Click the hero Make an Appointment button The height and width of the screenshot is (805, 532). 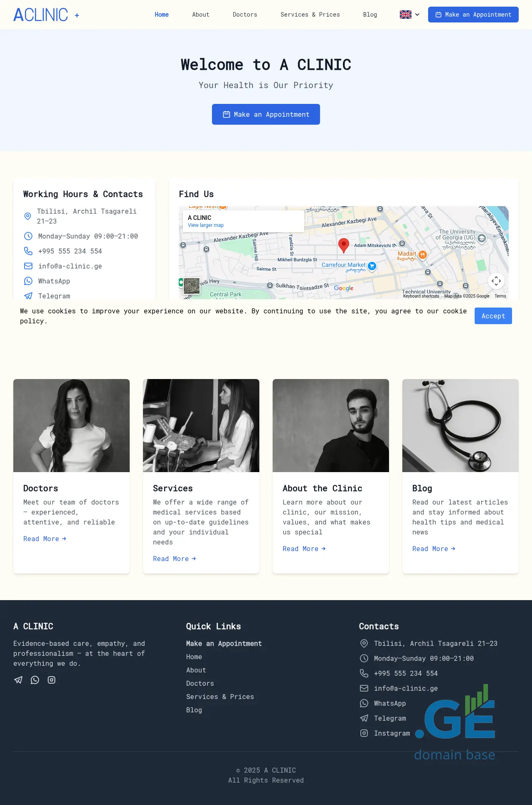pos(266,114)
